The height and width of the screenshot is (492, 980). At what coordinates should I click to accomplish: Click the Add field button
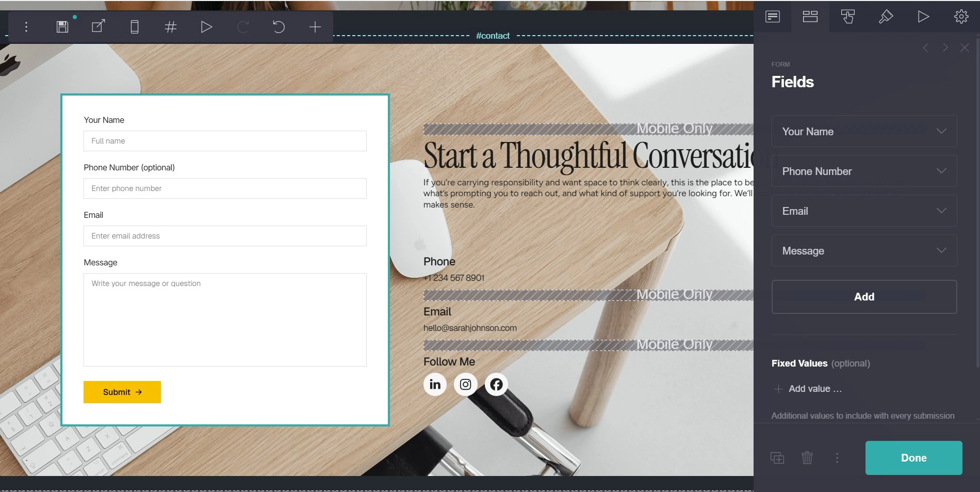(x=864, y=297)
